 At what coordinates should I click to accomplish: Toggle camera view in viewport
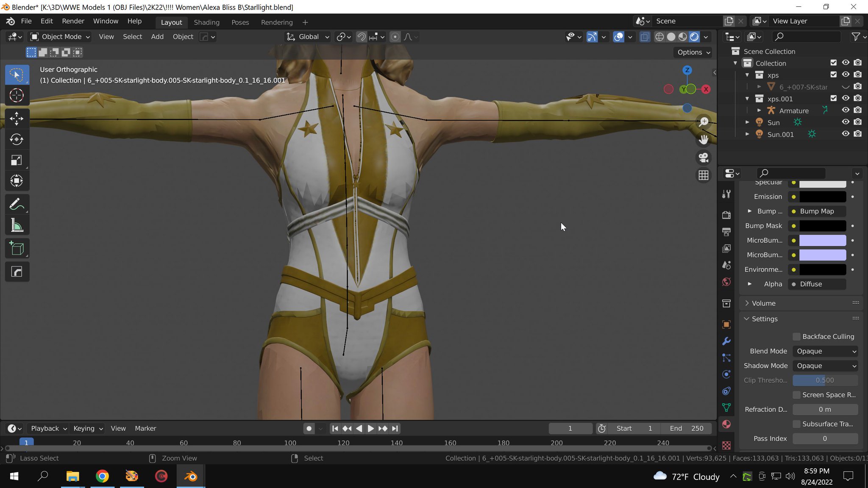click(x=704, y=158)
